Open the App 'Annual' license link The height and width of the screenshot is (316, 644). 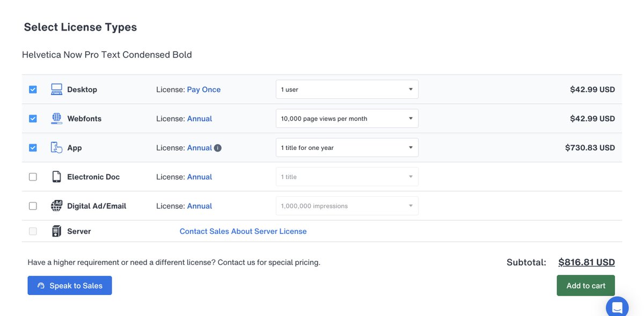(x=200, y=148)
